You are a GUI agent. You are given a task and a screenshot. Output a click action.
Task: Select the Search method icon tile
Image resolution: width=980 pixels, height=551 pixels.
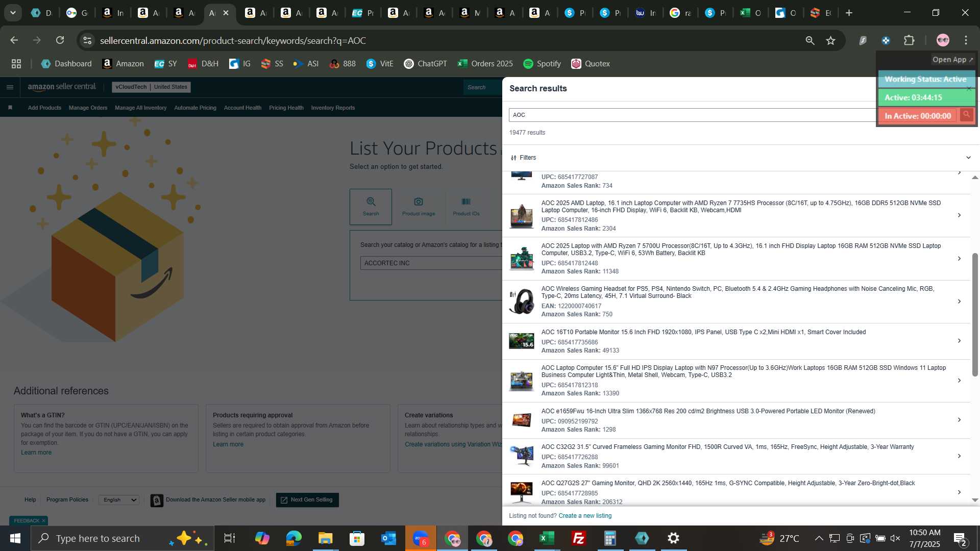(371, 207)
